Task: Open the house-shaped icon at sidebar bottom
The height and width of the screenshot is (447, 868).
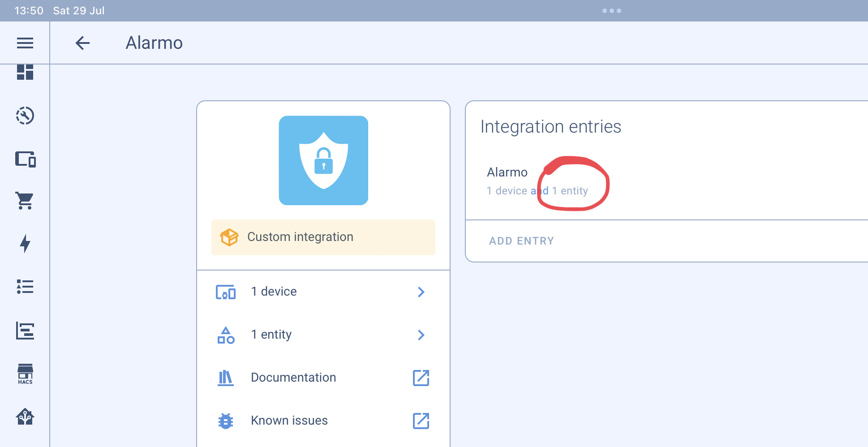Action: coord(25,417)
